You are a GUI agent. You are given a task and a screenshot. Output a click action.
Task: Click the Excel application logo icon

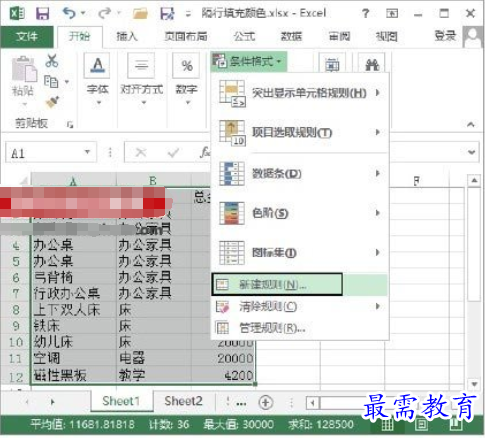click(x=17, y=14)
